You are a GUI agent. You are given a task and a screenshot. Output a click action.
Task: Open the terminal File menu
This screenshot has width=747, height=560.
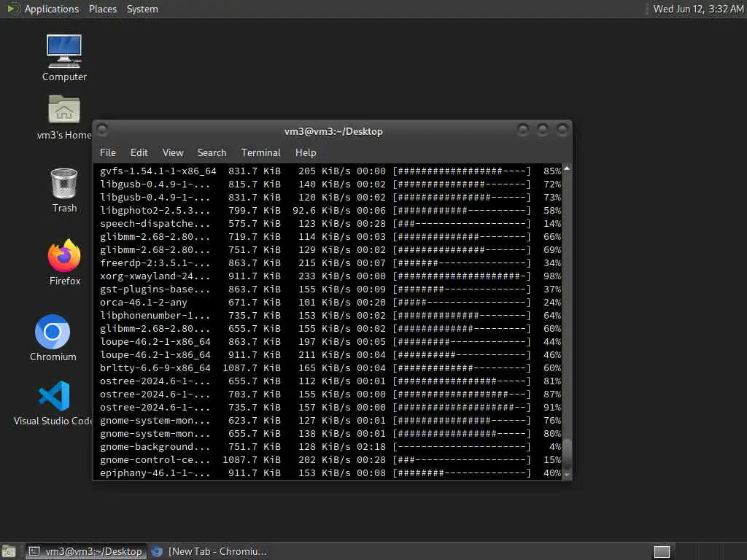(108, 152)
